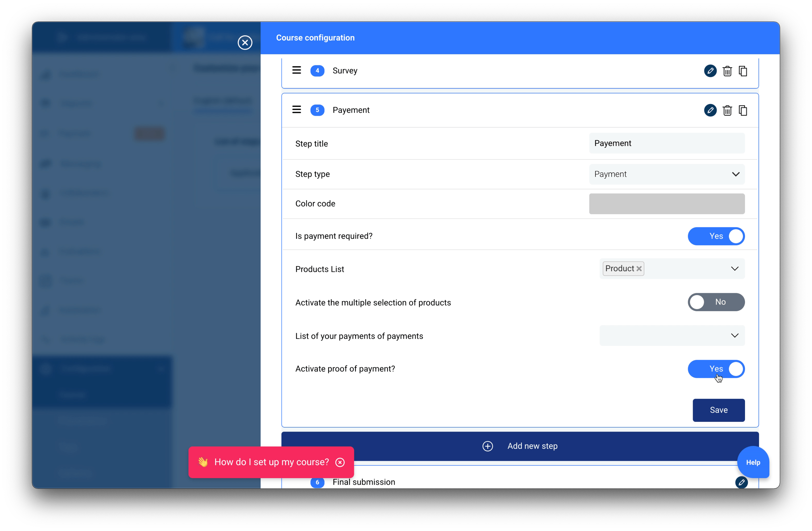812x531 pixels.
Task: Close the Course configuration panel
Action: click(x=245, y=42)
